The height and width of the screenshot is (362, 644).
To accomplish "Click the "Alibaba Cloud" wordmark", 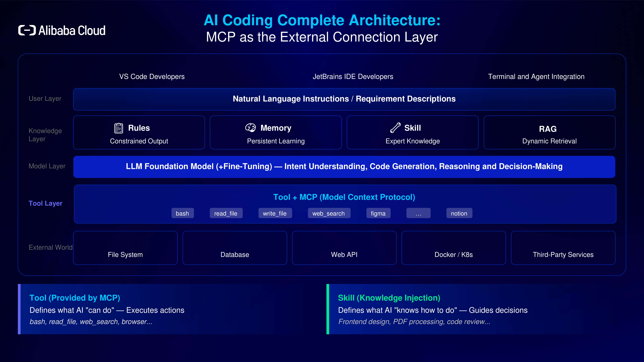I will [x=72, y=31].
